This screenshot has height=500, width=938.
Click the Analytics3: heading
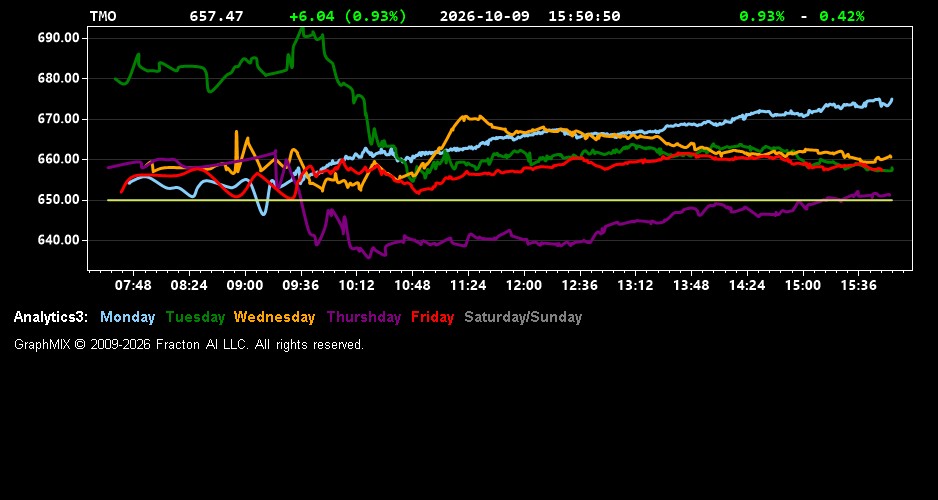click(x=51, y=317)
